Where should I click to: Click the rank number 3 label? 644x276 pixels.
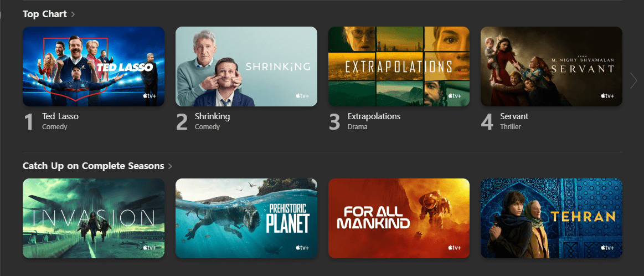[334, 122]
